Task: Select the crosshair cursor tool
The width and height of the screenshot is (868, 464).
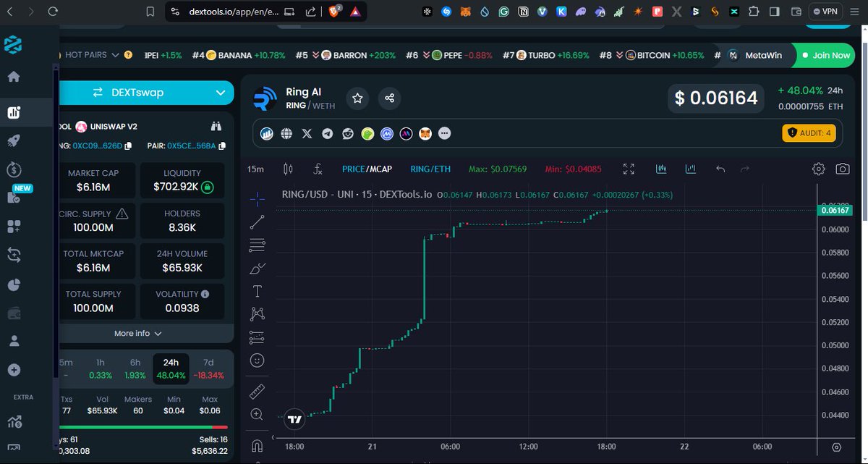Action: [x=257, y=198]
